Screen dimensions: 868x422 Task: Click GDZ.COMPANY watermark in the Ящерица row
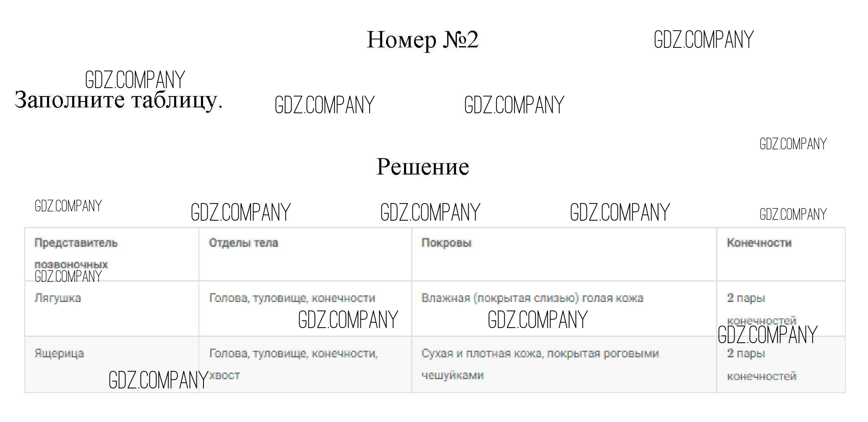point(158,380)
